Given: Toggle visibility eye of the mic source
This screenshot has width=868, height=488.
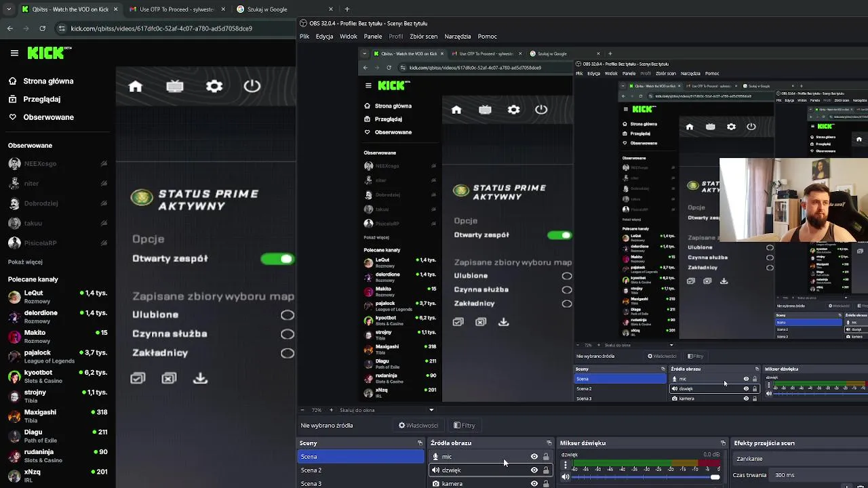Looking at the screenshot, I should 534,457.
